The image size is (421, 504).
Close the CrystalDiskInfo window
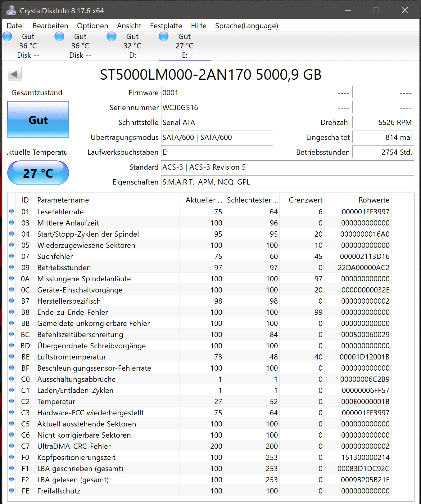pos(405,10)
